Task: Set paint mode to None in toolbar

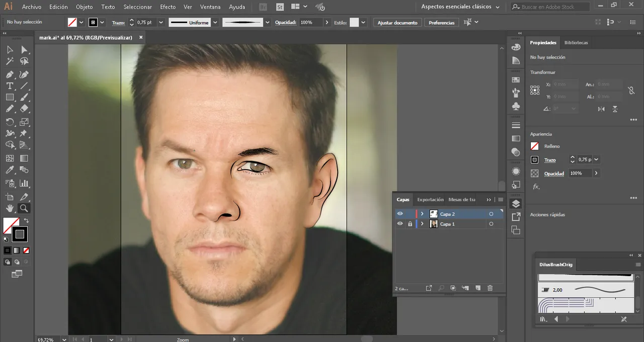Action: (x=26, y=250)
